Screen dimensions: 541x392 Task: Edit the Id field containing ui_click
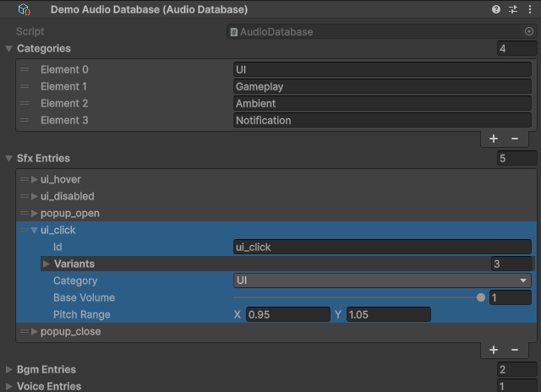click(382, 247)
